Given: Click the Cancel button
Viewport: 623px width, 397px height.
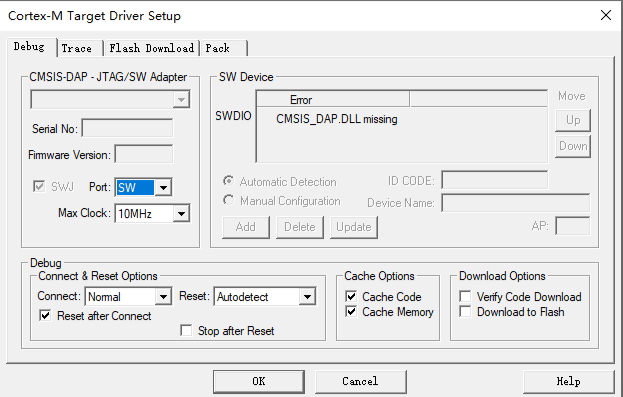Looking at the screenshot, I should coord(360,382).
